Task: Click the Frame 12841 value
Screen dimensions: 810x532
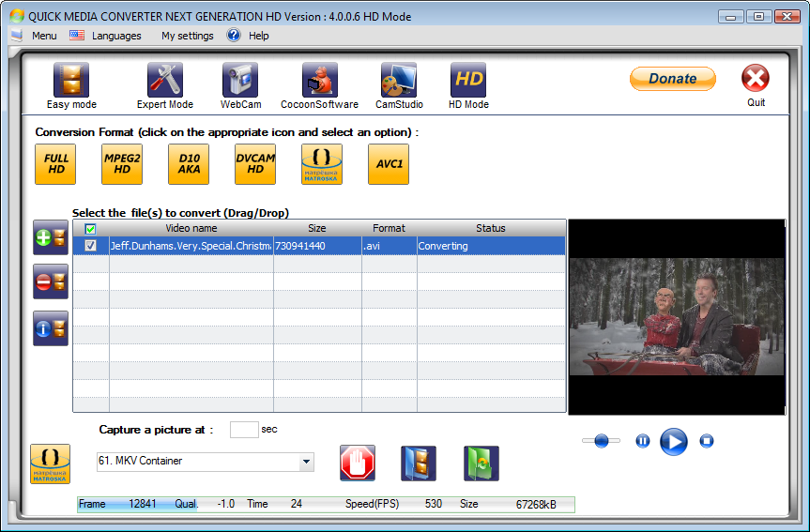Action: [x=143, y=504]
